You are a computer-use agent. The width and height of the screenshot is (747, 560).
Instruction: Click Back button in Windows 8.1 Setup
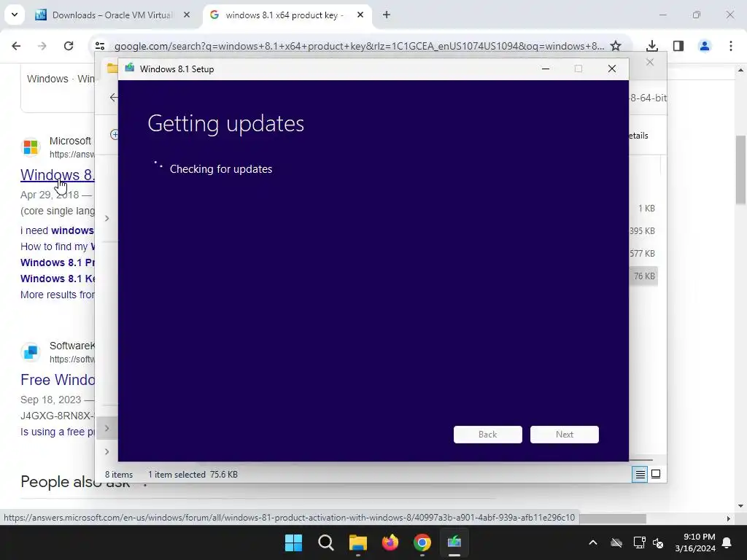(487, 435)
